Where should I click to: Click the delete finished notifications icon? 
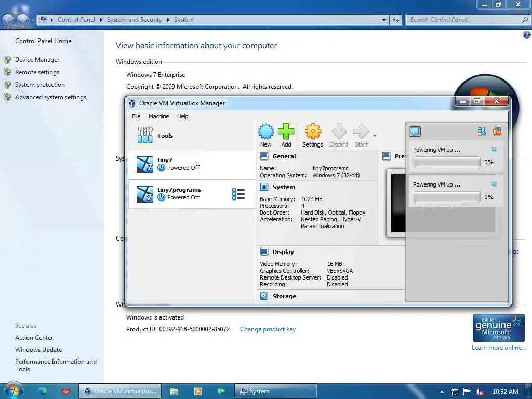point(497,131)
